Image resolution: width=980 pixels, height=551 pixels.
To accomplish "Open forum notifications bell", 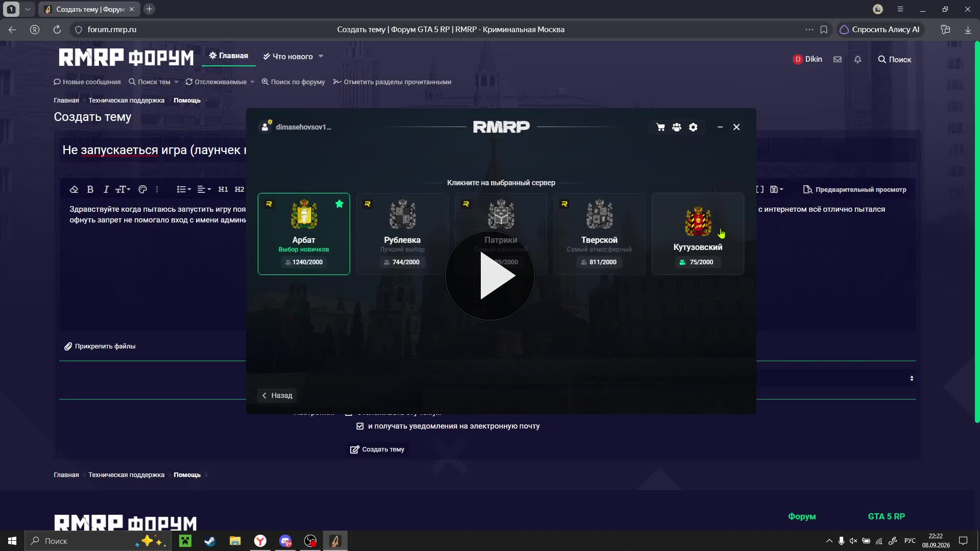I will tap(858, 59).
